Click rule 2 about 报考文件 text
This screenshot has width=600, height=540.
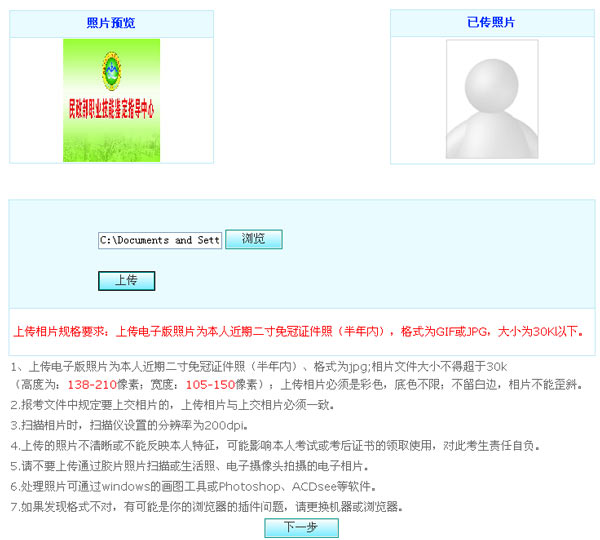(173, 405)
